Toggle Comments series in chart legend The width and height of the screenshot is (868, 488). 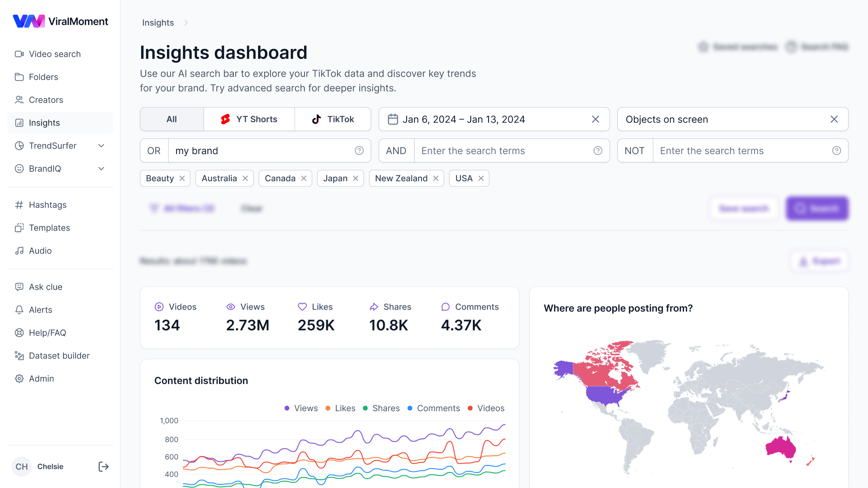click(433, 408)
